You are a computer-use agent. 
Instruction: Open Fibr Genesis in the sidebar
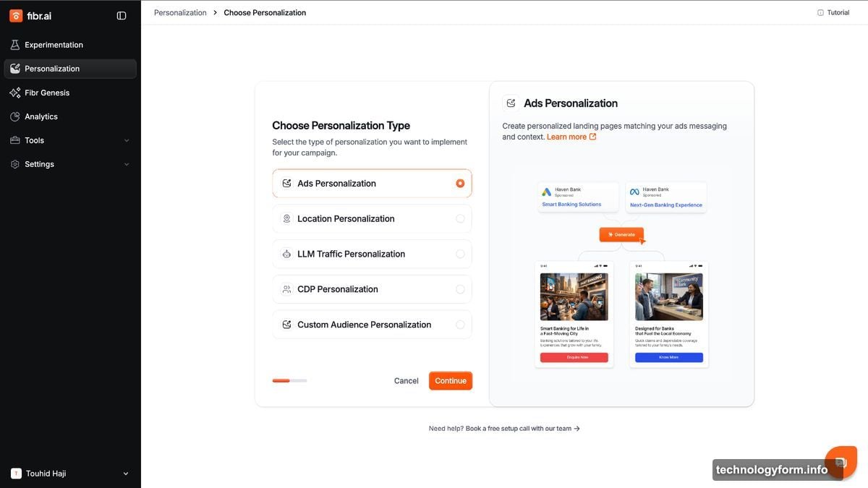pos(70,93)
